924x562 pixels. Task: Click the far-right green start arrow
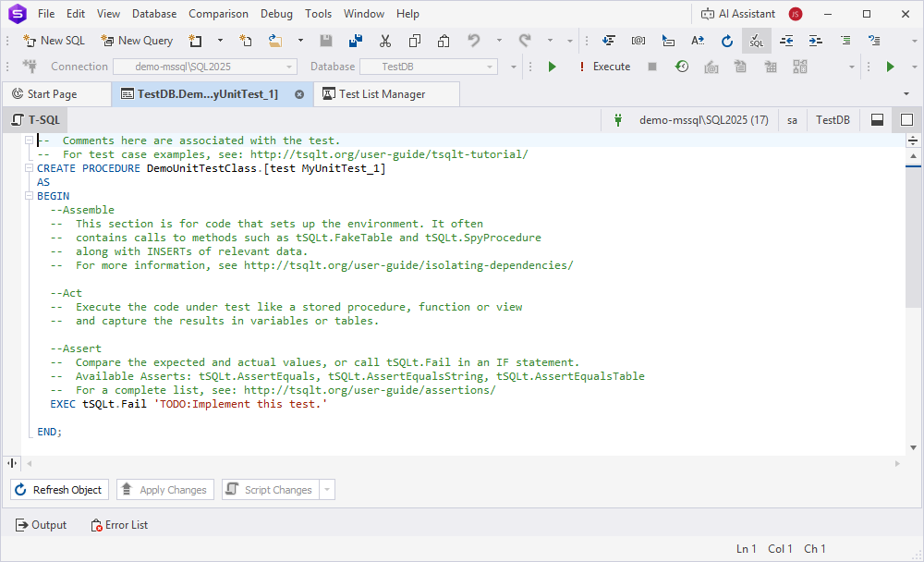point(891,67)
